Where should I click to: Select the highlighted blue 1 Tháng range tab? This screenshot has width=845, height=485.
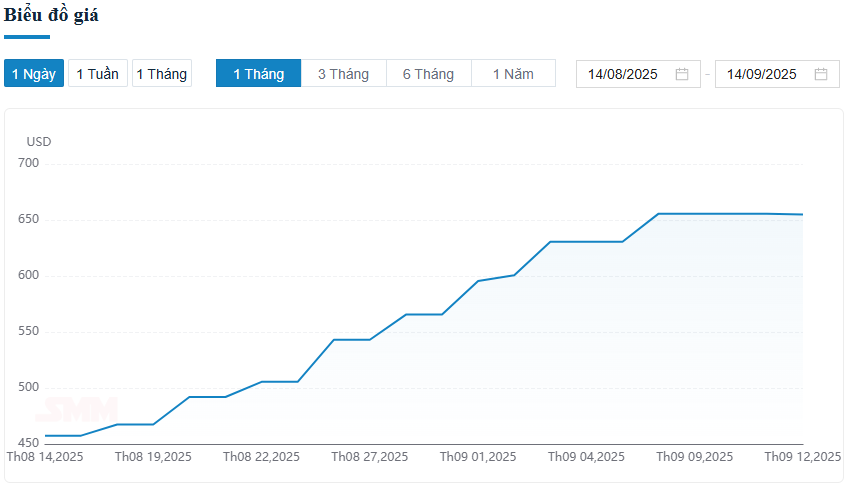coord(258,74)
